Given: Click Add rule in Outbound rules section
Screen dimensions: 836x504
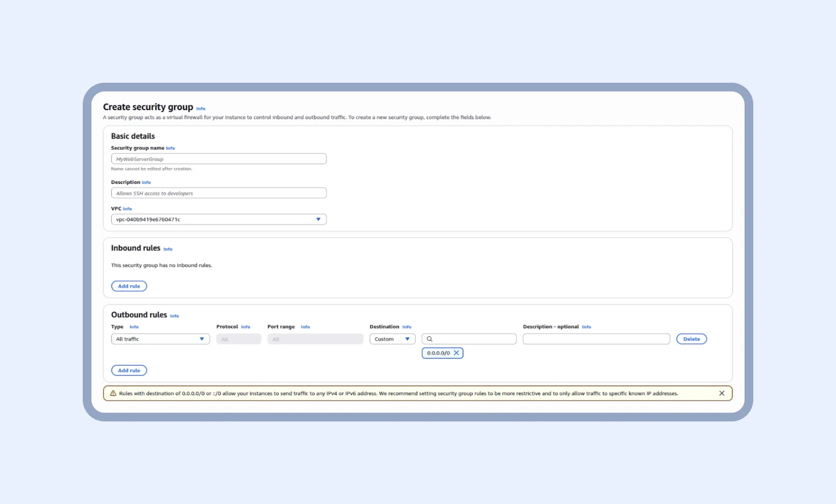Looking at the screenshot, I should pos(129,370).
